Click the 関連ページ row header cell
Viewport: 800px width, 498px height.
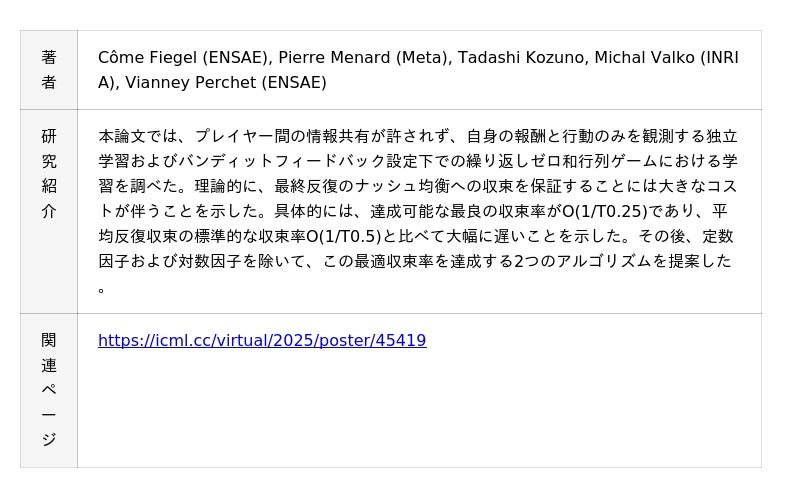pyautogui.click(x=49, y=390)
